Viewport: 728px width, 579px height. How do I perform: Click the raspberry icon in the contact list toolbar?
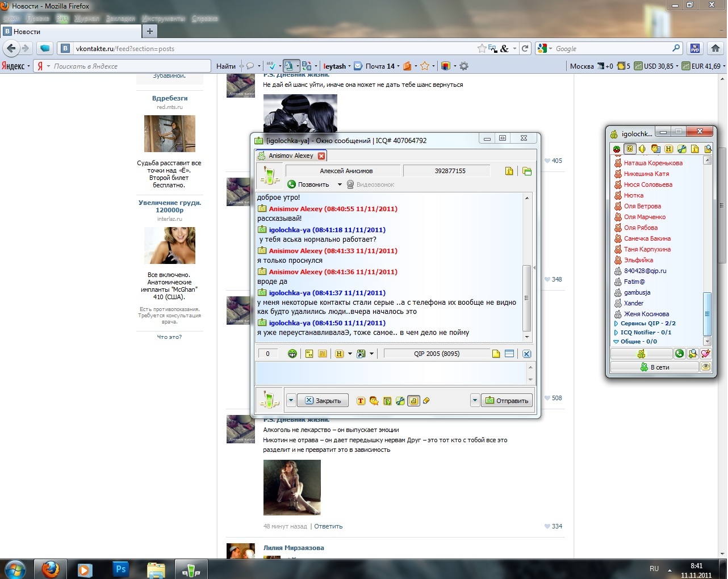click(617, 149)
